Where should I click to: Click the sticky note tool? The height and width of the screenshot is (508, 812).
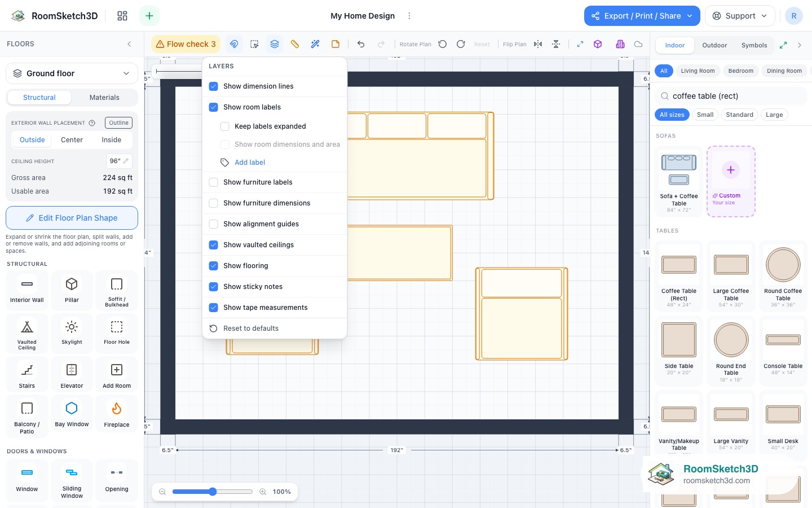click(x=336, y=44)
